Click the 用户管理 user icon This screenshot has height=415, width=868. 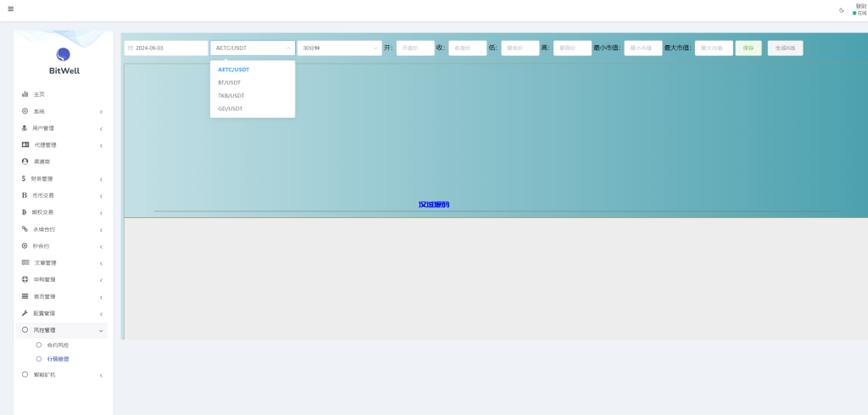[x=25, y=128]
